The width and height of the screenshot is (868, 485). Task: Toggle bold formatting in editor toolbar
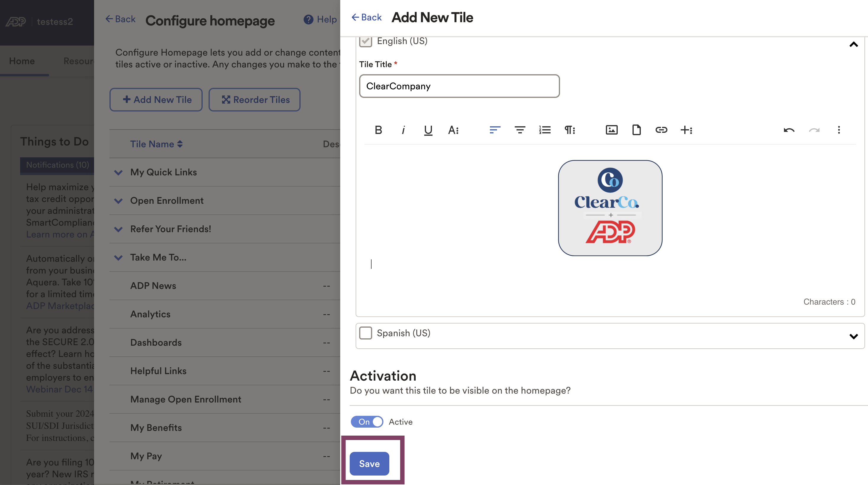[x=378, y=130]
